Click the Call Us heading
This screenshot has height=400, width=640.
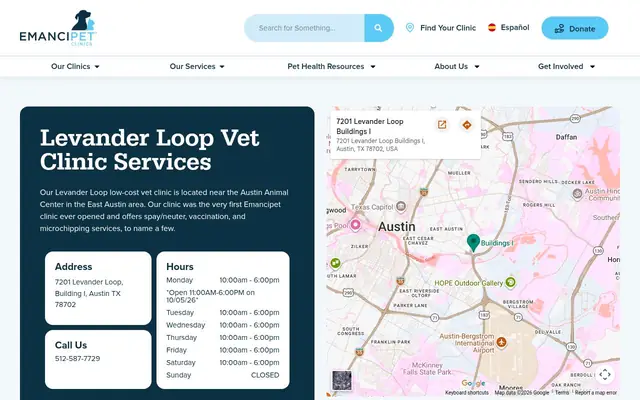pyautogui.click(x=71, y=345)
